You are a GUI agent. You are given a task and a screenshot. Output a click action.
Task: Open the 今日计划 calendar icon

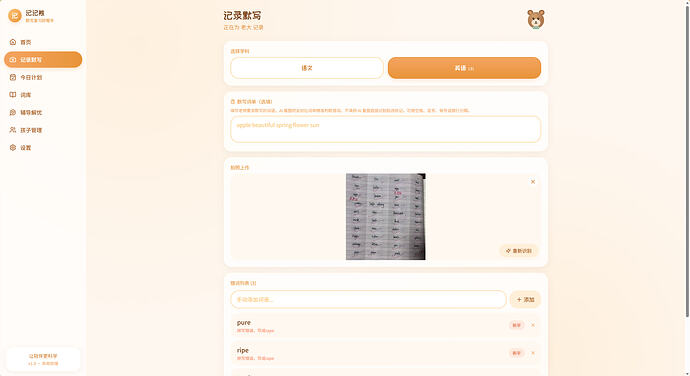[x=13, y=77]
